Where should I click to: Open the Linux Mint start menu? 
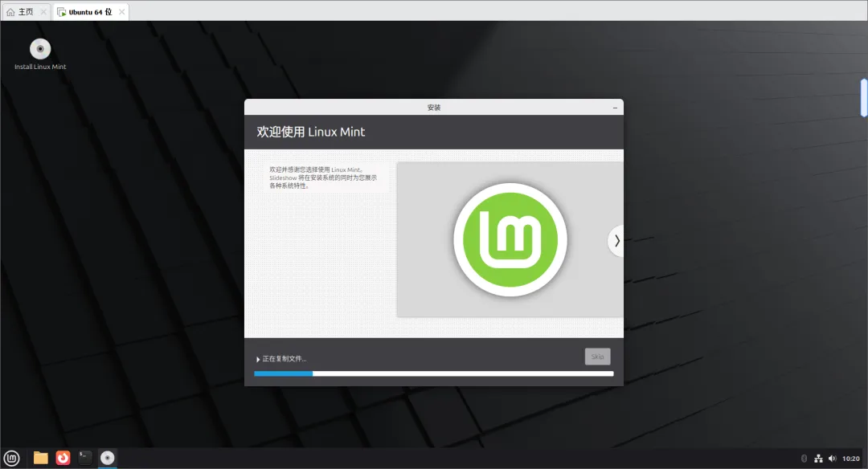tap(11, 458)
